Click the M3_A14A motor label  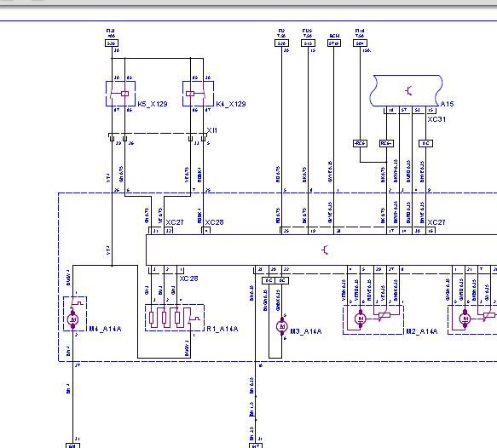306,331
